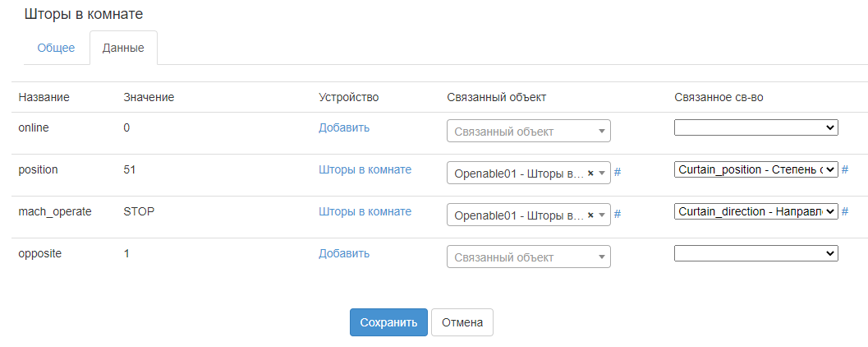Click # link beside position row's Openable01
The height and width of the screenshot is (347, 868).
[618, 173]
